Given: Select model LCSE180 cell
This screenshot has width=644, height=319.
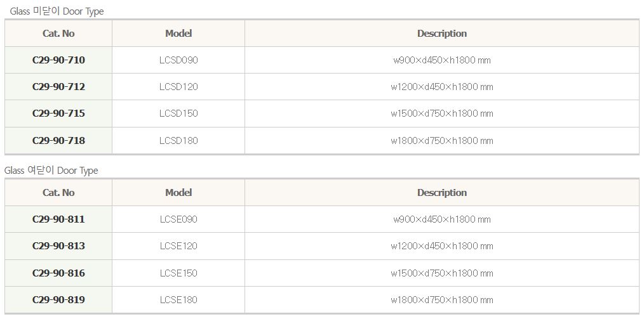Looking at the screenshot, I should tap(178, 299).
